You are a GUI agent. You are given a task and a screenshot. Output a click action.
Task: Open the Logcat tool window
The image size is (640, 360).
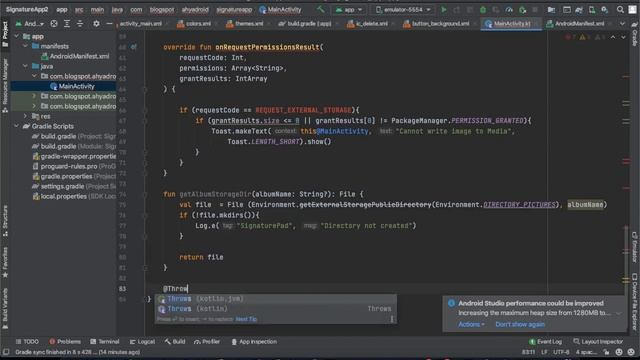142,342
